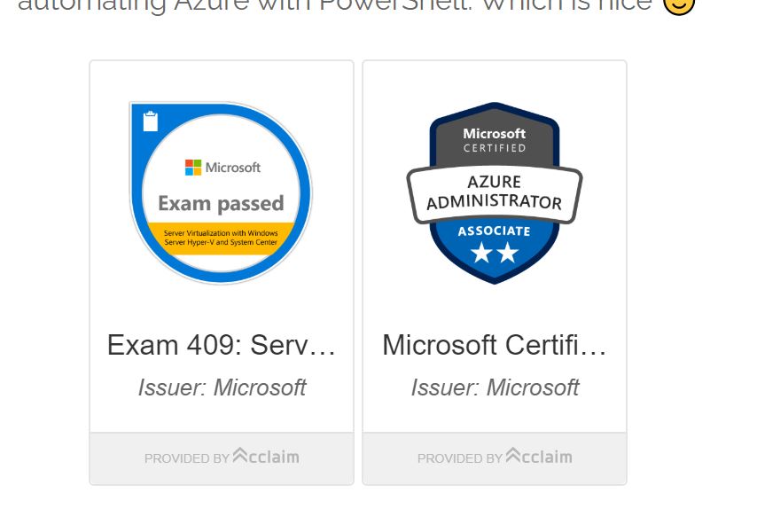
Task: Click the Provided By footer of left card
Action: click(x=222, y=458)
